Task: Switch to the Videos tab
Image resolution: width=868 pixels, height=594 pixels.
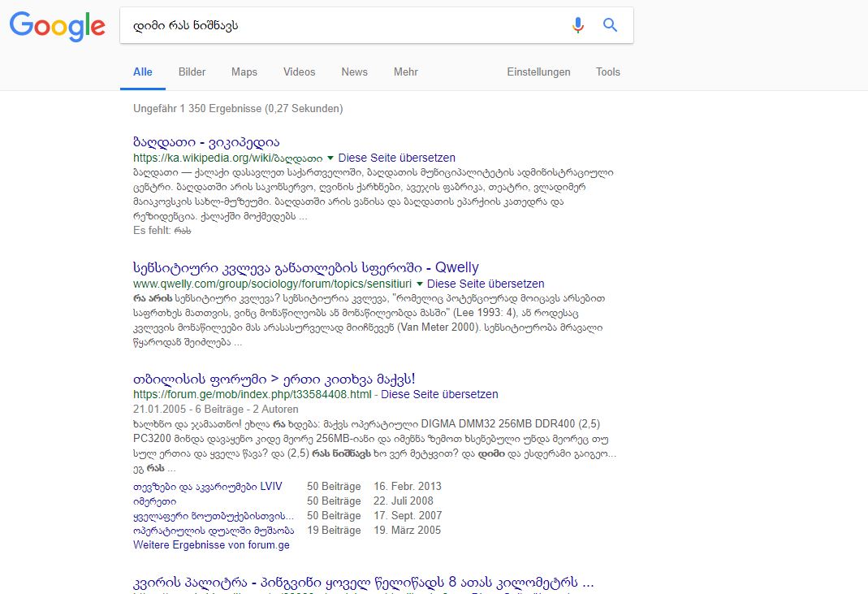Action: tap(299, 72)
